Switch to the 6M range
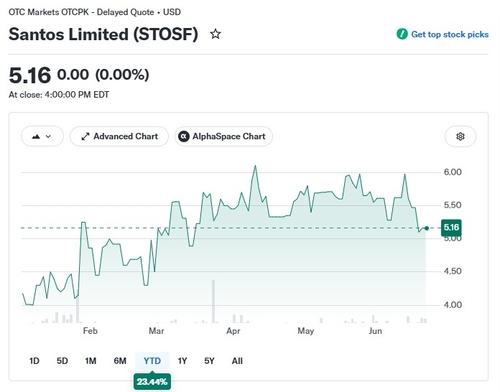The height and width of the screenshot is (392, 500). [x=120, y=361]
